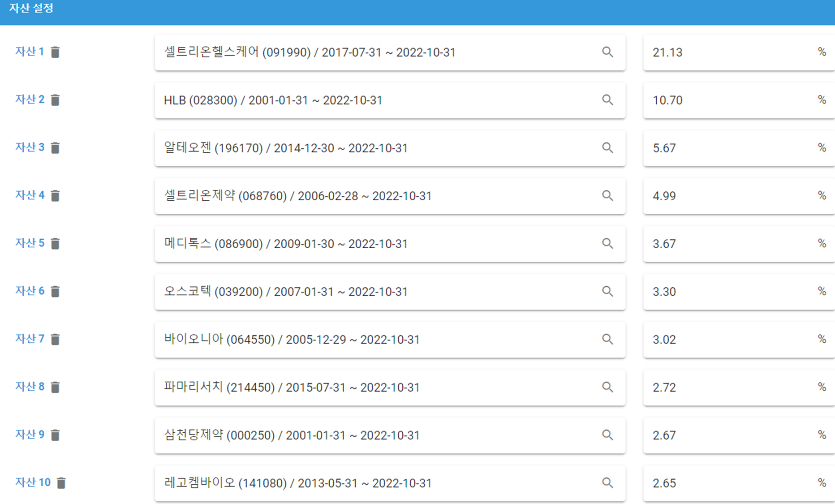Delete 자산 6 using its trash icon
The height and width of the screenshot is (504, 835).
(x=55, y=292)
